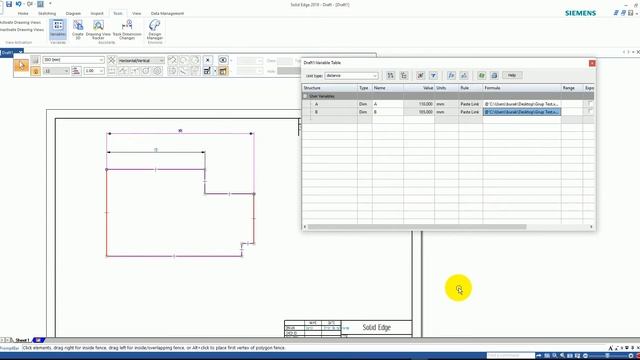Click the Help button in Variable Table
Screen dimensions: 640x360
(512, 76)
